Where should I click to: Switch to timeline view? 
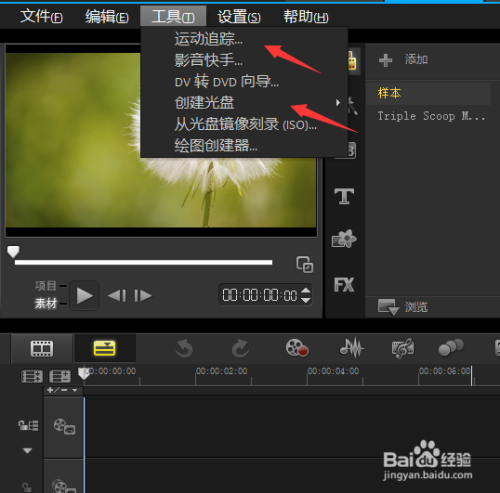click(x=104, y=349)
